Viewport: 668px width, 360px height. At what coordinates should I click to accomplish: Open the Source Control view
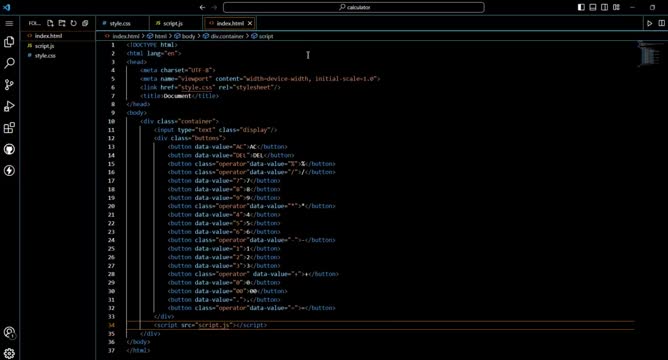(9, 85)
